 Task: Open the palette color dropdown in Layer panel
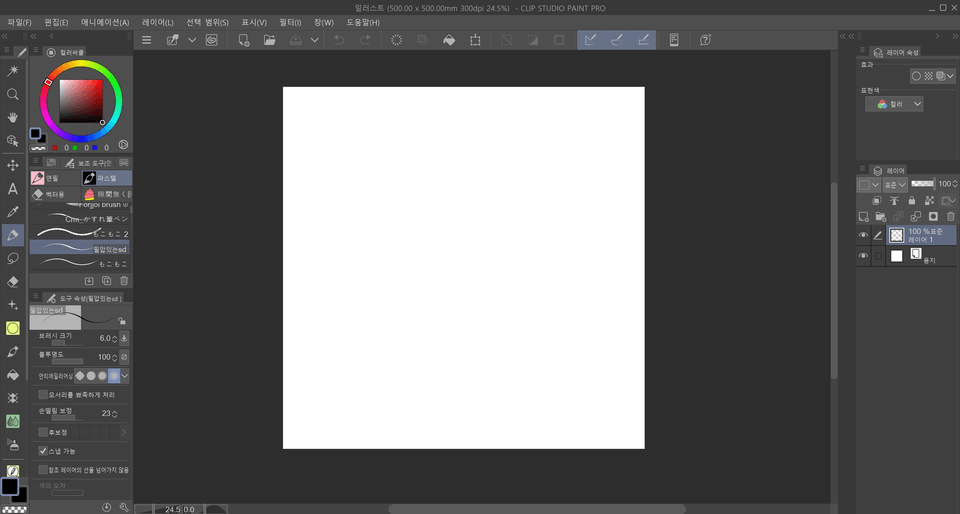[869, 184]
